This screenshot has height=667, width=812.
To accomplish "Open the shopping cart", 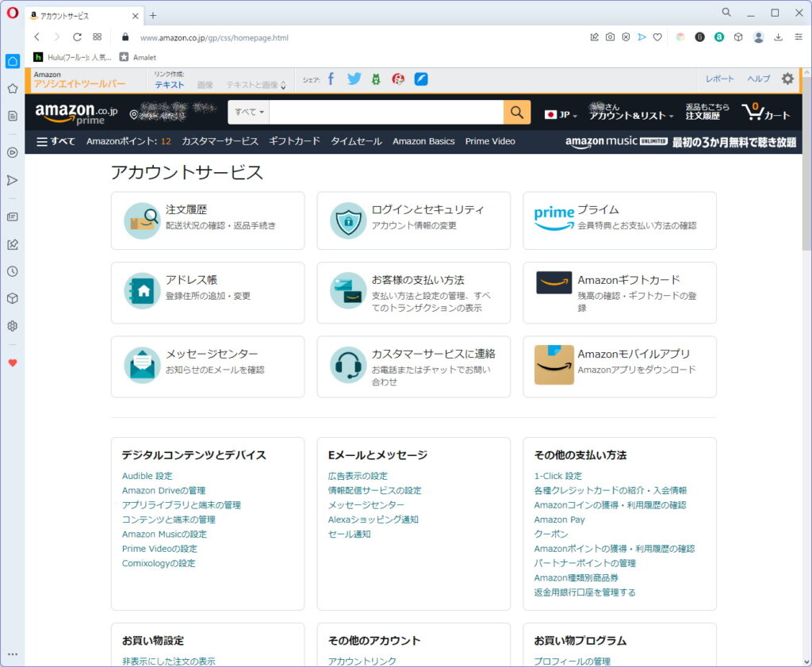I will [x=766, y=112].
